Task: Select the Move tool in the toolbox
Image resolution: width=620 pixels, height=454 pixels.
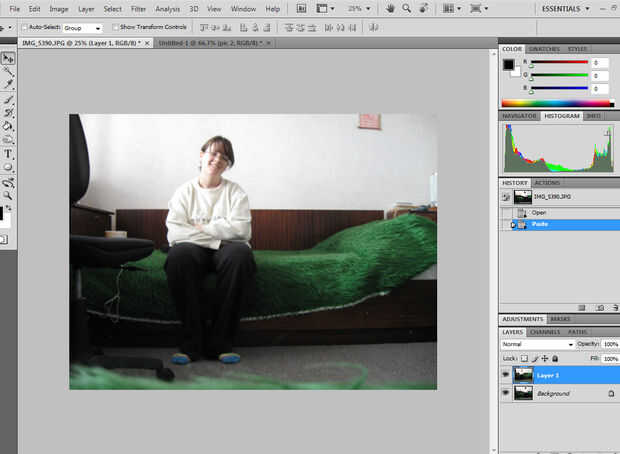Action: pyautogui.click(x=8, y=59)
